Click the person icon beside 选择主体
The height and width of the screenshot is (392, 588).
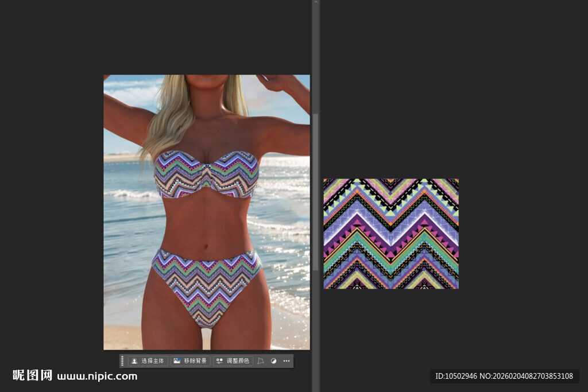pyautogui.click(x=134, y=361)
